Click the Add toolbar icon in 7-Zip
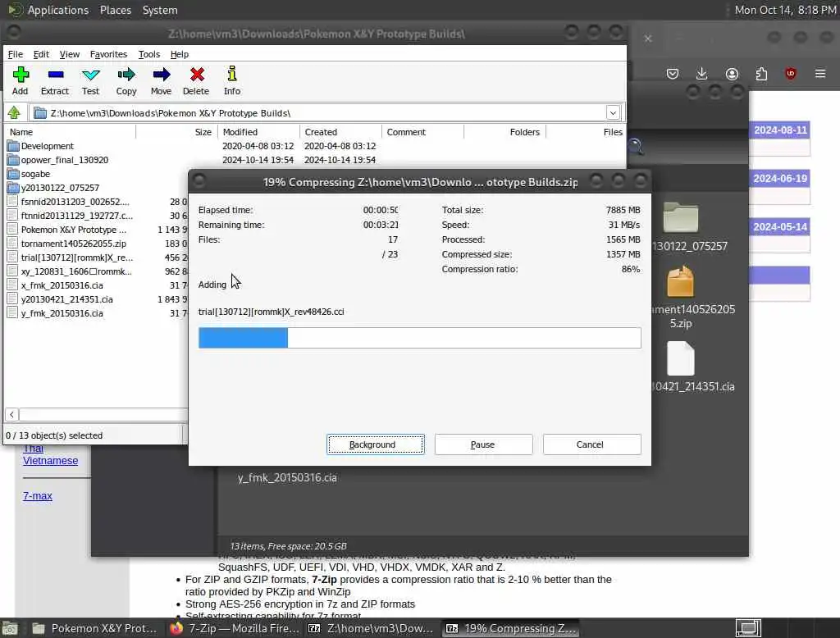 [21, 80]
